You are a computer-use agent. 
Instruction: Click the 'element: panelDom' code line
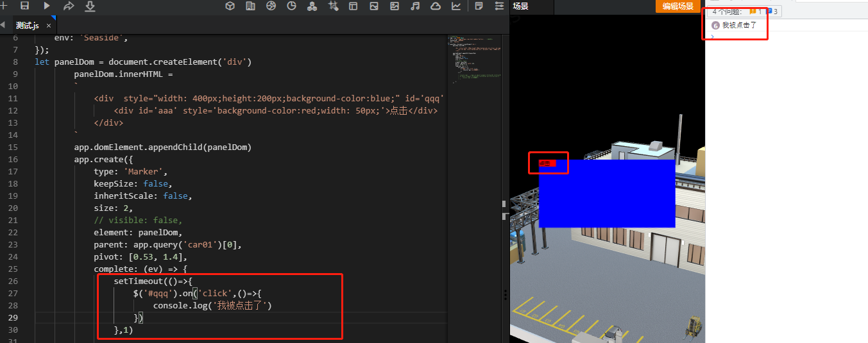138,233
